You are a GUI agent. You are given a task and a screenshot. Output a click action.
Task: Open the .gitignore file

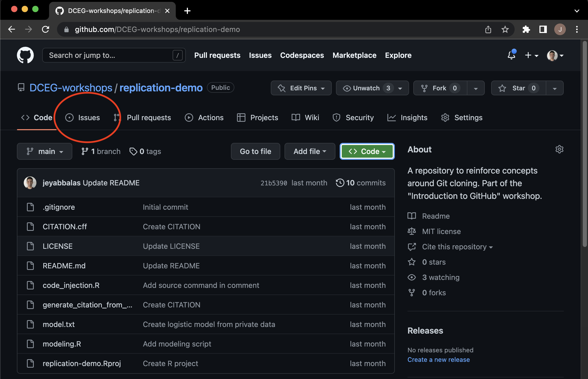[x=59, y=207]
